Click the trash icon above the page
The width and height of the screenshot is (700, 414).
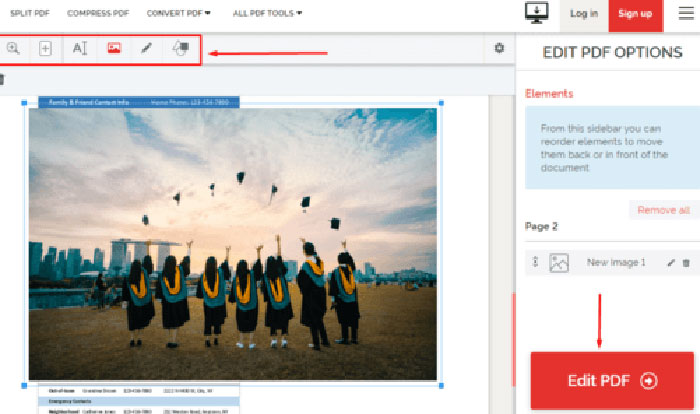point(2,79)
